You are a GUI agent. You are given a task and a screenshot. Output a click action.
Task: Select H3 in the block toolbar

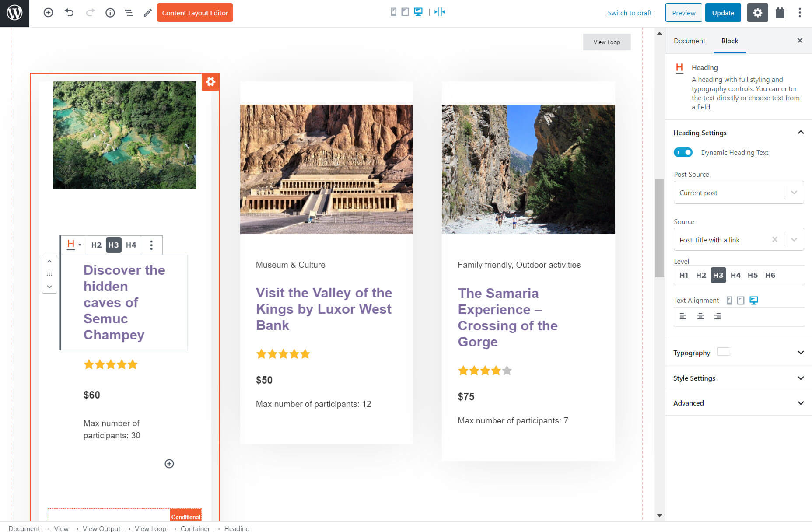[x=114, y=245]
